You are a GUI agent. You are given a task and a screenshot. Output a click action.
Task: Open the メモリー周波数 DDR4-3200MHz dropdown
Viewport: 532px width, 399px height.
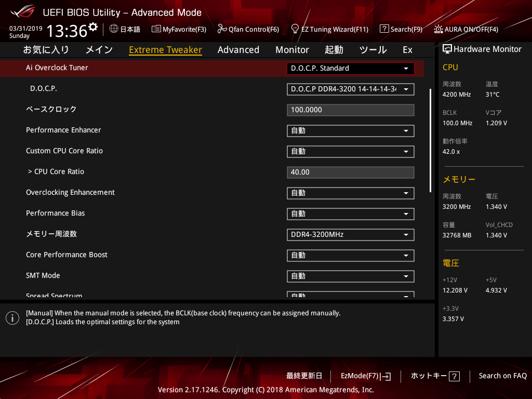coord(351,234)
